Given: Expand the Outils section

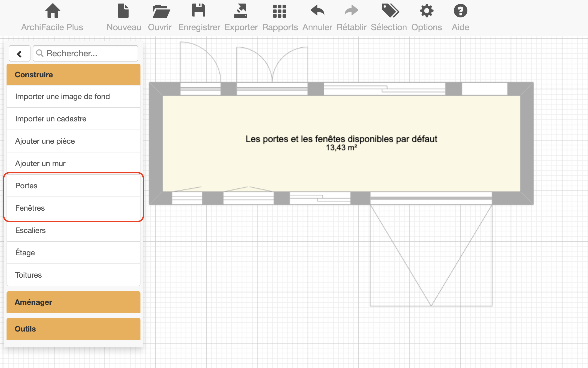Looking at the screenshot, I should point(73,329).
